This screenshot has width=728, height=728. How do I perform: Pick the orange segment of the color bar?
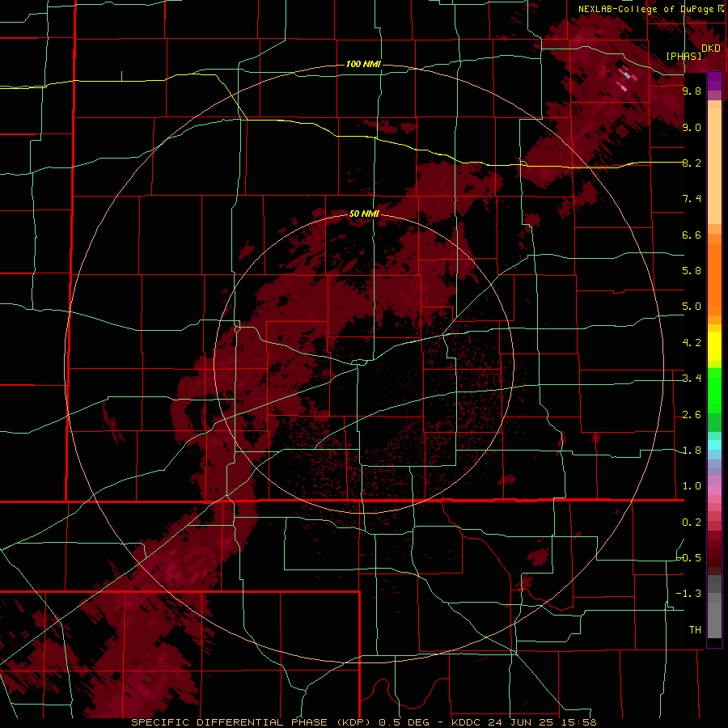pos(714,278)
